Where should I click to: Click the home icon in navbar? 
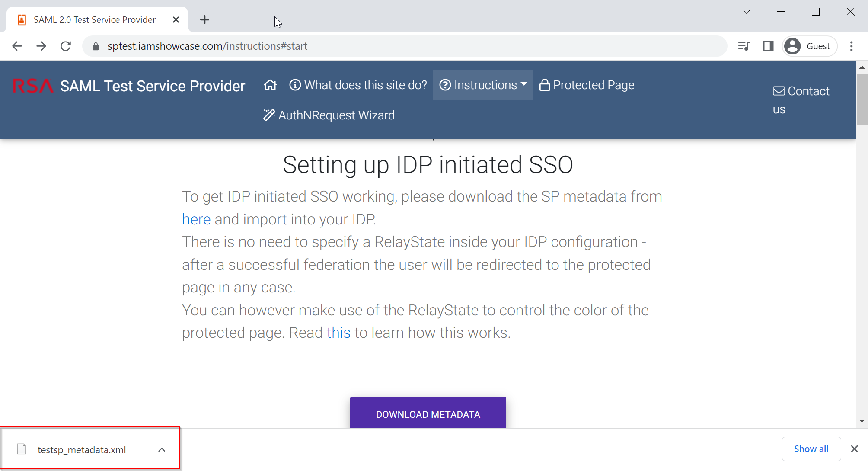pos(270,85)
